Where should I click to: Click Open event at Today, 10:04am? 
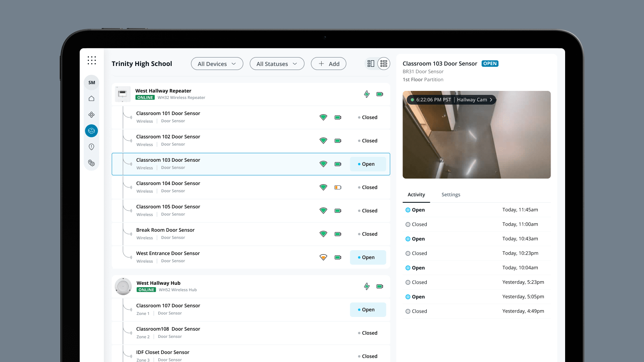[x=477, y=268]
